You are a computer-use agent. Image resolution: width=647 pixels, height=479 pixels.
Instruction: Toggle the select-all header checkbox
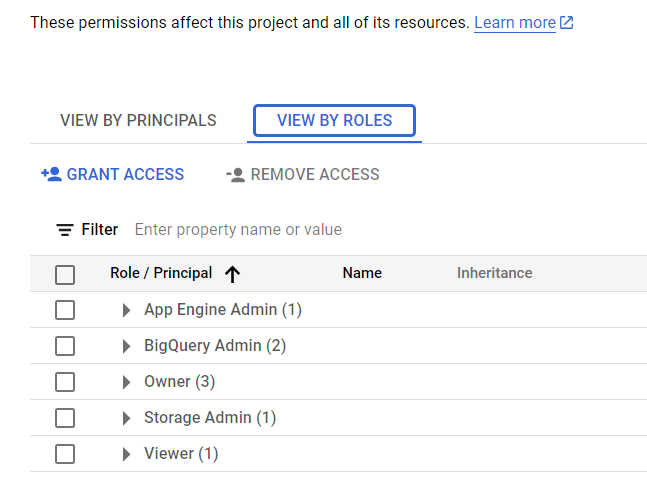tap(65, 274)
